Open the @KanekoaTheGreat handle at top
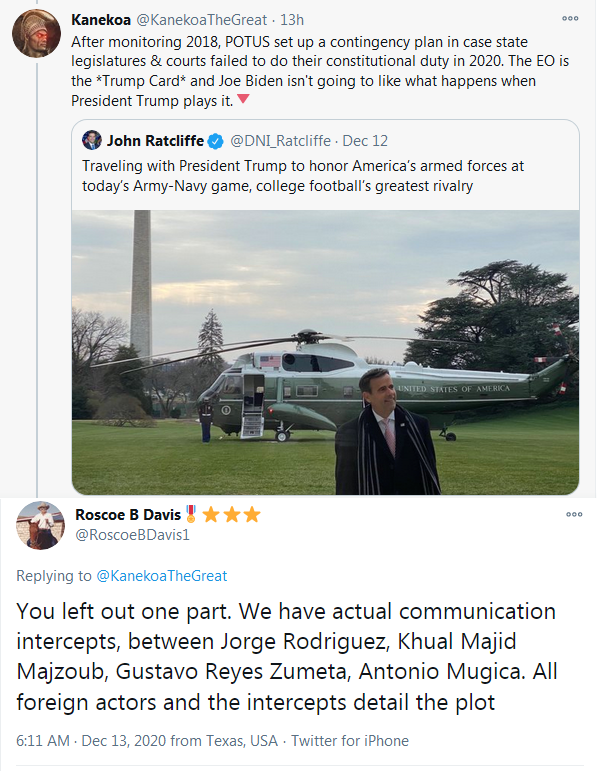The height and width of the screenshot is (771, 599). [x=201, y=20]
